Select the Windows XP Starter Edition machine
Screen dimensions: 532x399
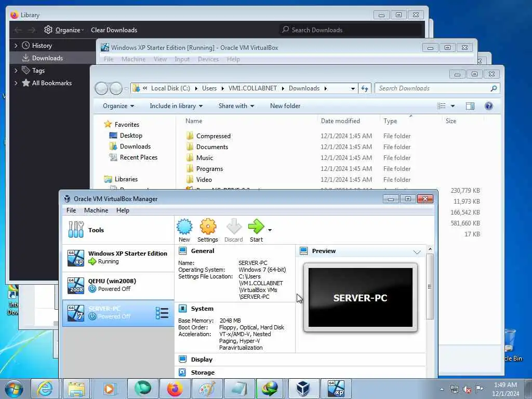tap(118, 258)
